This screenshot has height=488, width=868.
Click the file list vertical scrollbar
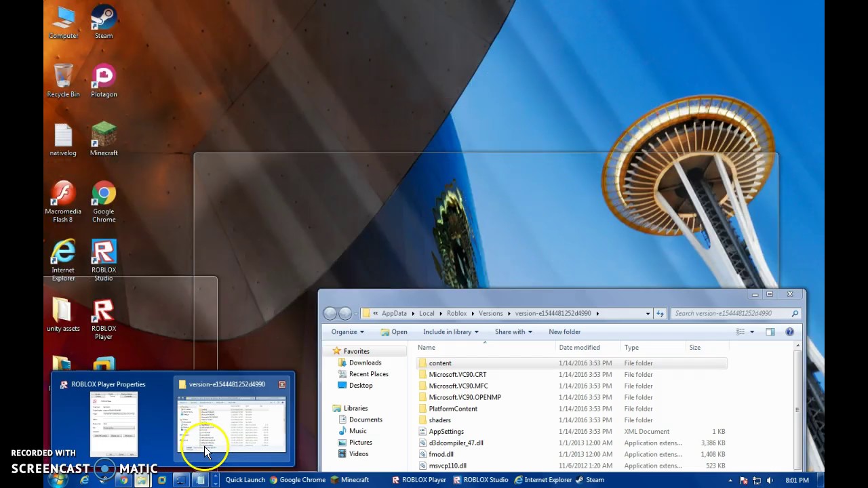(x=797, y=407)
